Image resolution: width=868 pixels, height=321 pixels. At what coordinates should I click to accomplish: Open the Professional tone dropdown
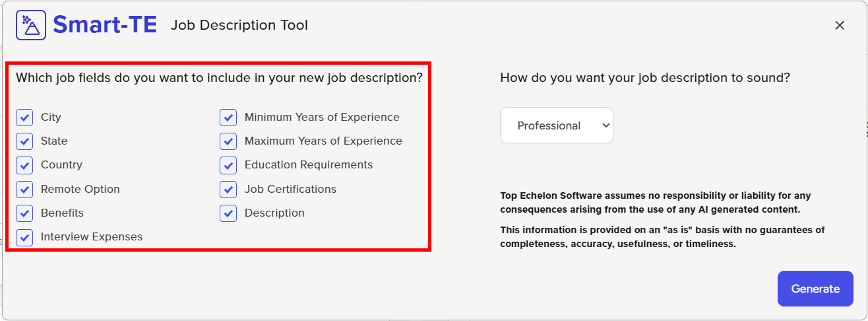[x=557, y=125]
